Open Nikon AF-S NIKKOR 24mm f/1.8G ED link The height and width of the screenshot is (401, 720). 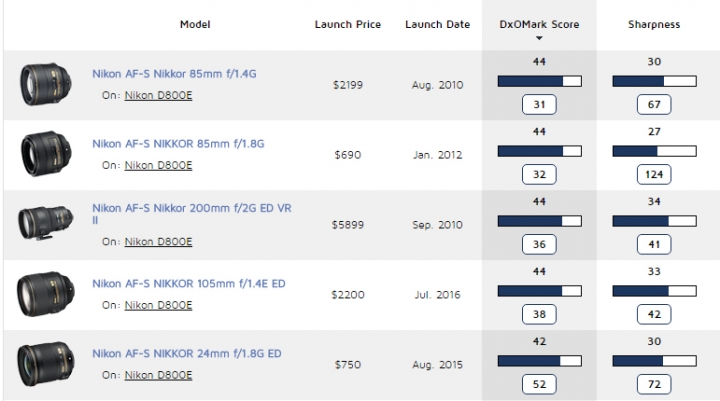pyautogui.click(x=186, y=353)
